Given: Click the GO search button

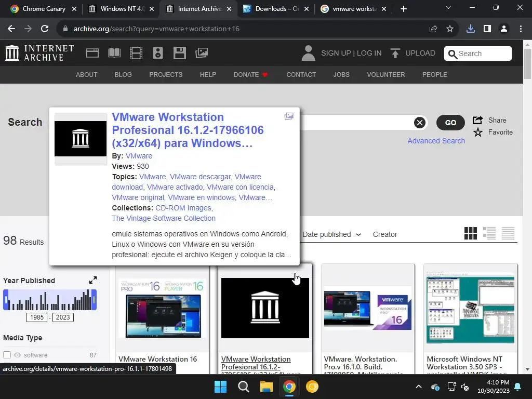Looking at the screenshot, I should tap(450, 123).
